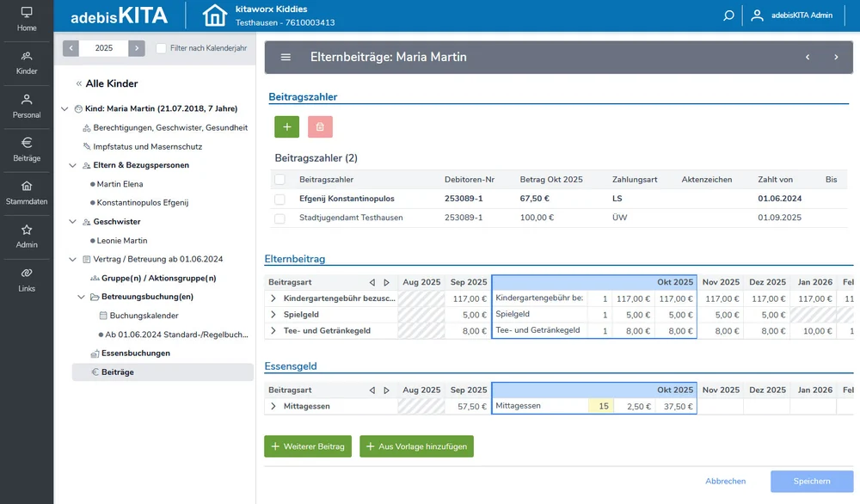Click the Mittagessen quantity field showing 15
The width and height of the screenshot is (860, 504).
coord(600,406)
